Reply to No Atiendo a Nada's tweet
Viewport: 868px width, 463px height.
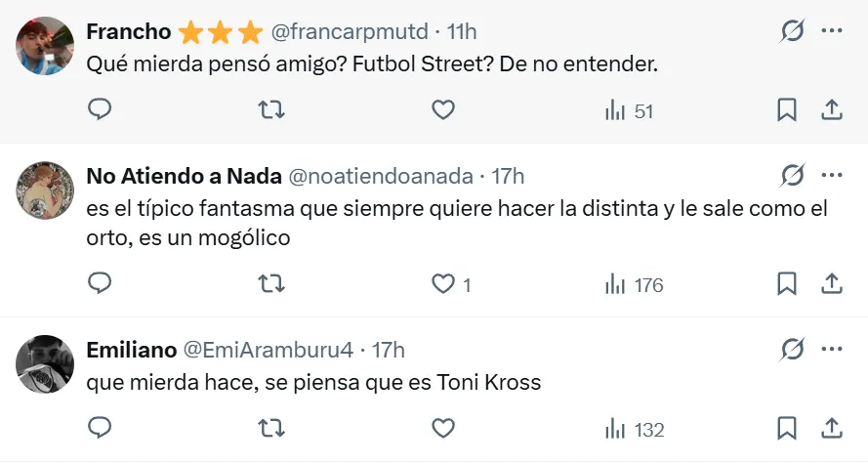[100, 284]
